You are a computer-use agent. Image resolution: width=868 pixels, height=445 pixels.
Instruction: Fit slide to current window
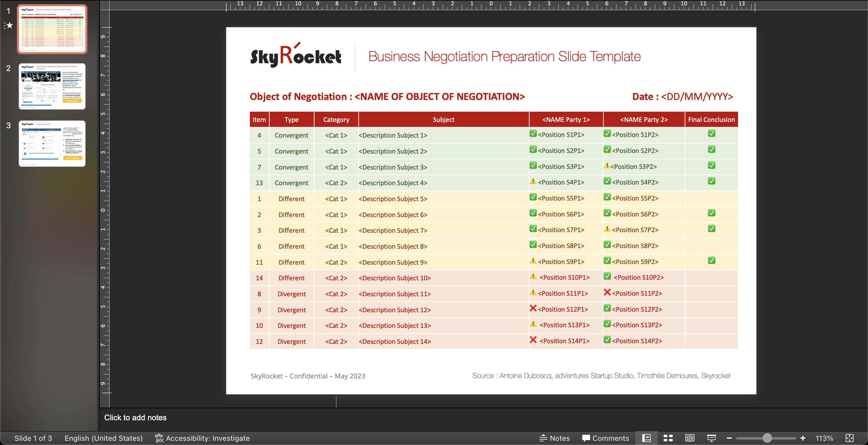850,438
